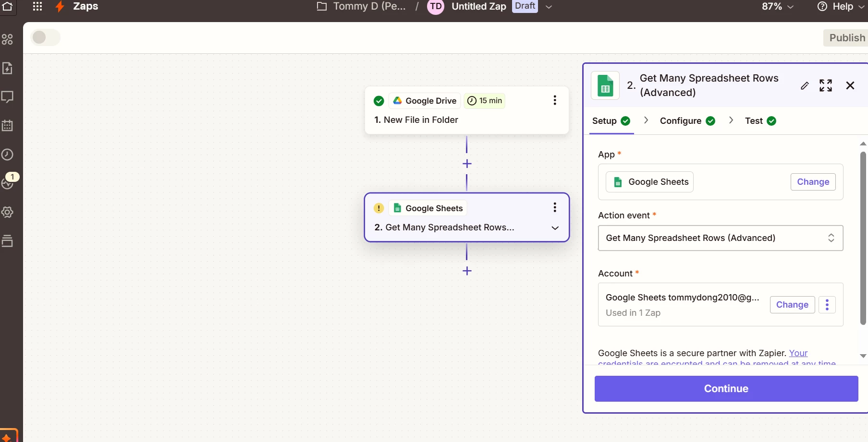Click the Help question mark icon
The height and width of the screenshot is (442, 868).
coord(822,6)
